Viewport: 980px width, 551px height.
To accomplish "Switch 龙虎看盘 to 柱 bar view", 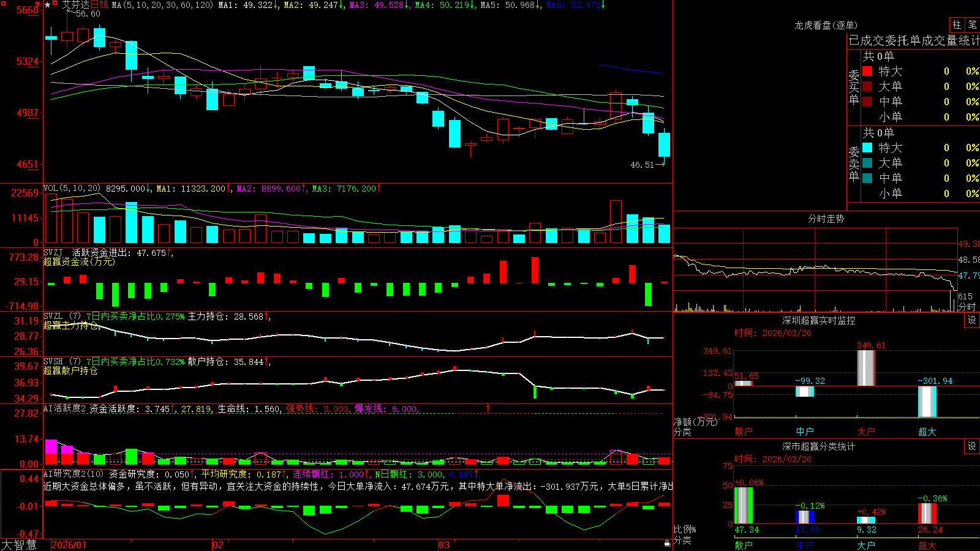I will pos(957,24).
